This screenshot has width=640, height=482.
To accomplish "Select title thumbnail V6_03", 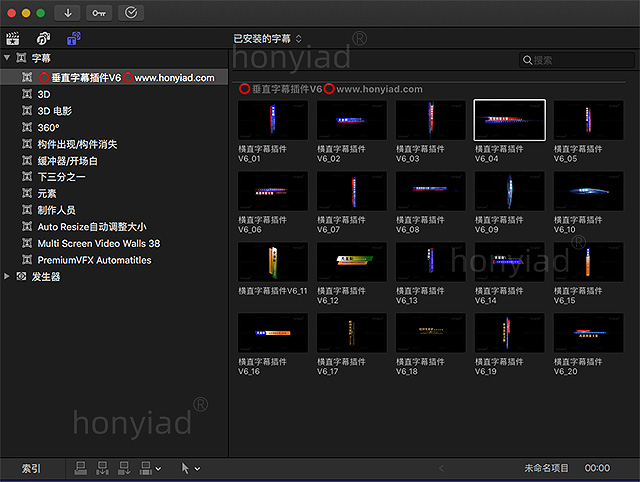I will click(x=431, y=120).
